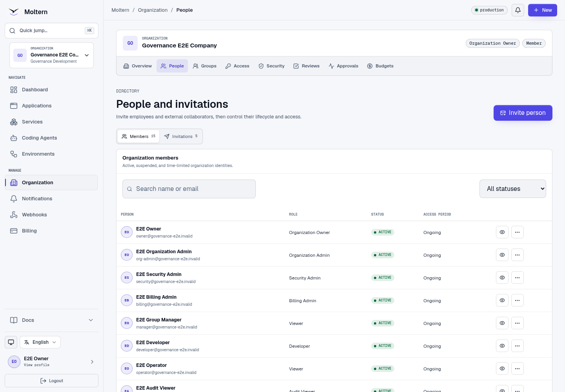
Task: View E2E Organization Admin with eye icon
Action: tap(502, 255)
